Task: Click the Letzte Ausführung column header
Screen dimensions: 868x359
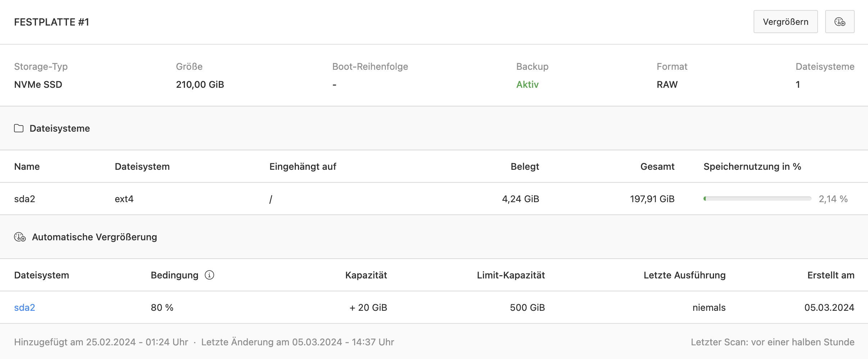Action: 684,275
